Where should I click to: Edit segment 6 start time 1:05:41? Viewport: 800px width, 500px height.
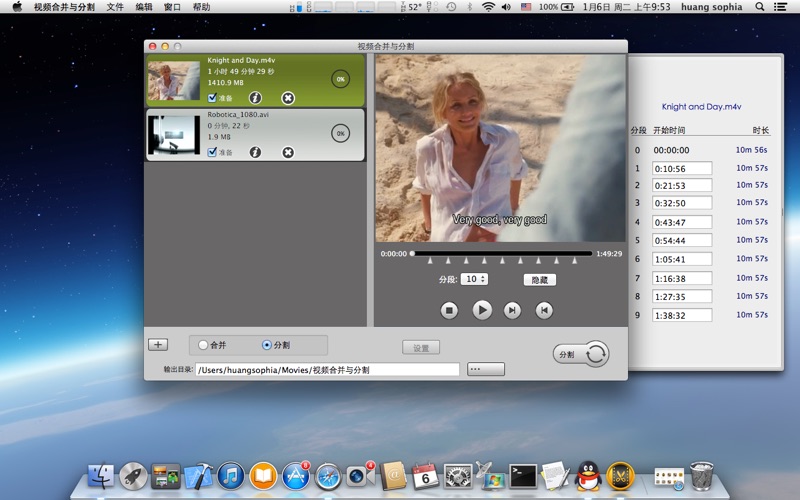682,259
